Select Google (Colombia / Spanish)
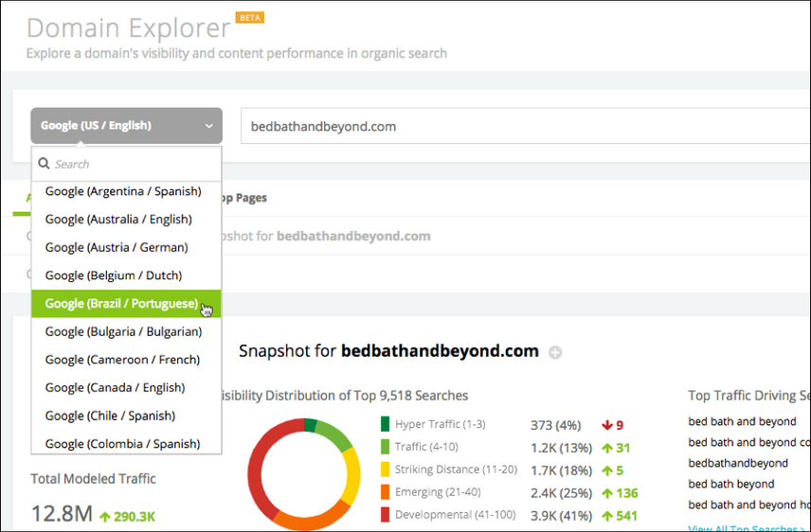This screenshot has width=811, height=532. coord(126,443)
